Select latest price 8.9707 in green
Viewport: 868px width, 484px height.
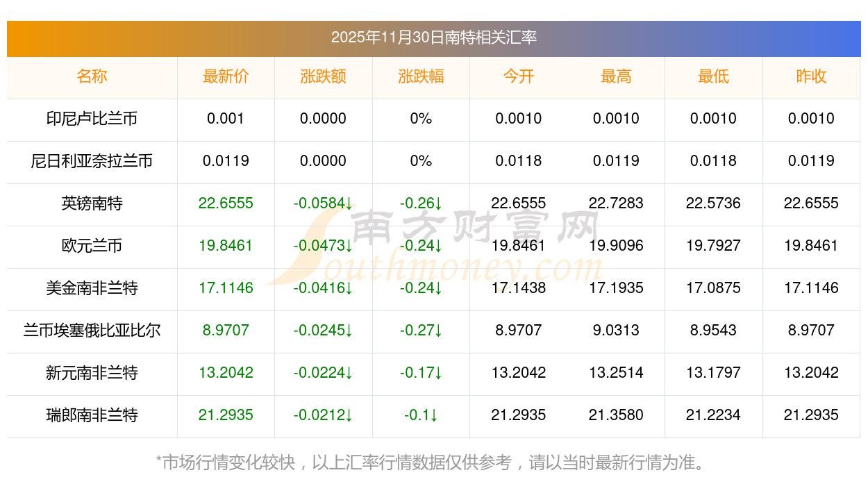tap(226, 331)
